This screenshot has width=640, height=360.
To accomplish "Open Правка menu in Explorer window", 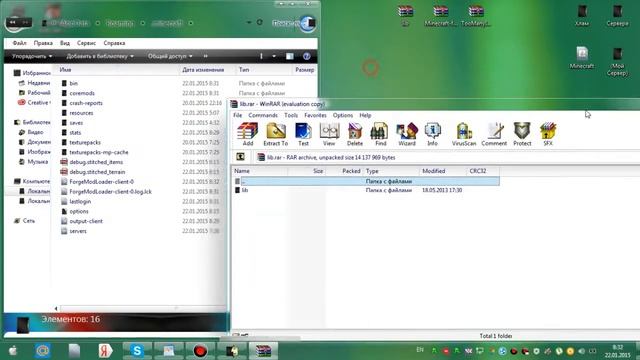I will pyautogui.click(x=43, y=43).
